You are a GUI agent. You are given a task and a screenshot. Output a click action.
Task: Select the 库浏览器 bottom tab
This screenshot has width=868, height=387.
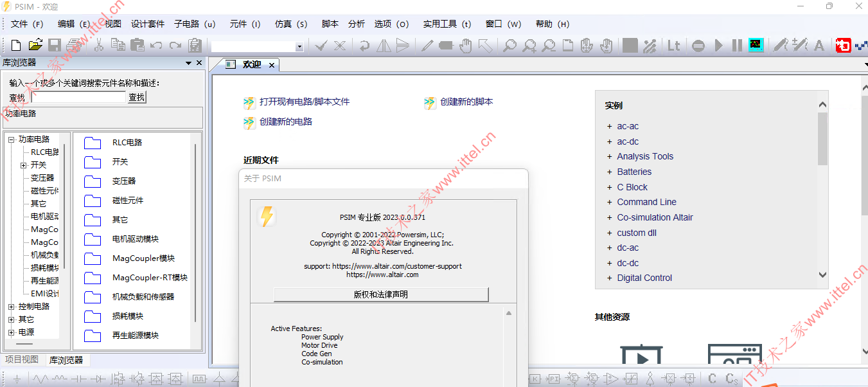pos(66,360)
